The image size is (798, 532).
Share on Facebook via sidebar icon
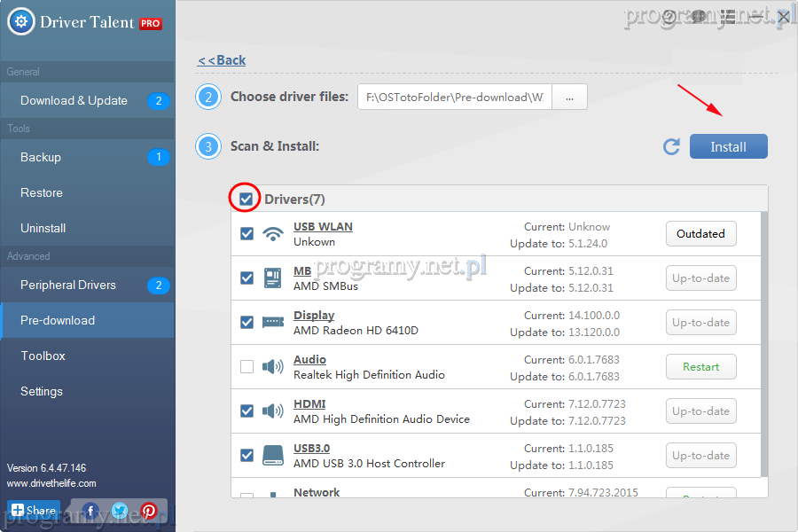click(x=90, y=511)
